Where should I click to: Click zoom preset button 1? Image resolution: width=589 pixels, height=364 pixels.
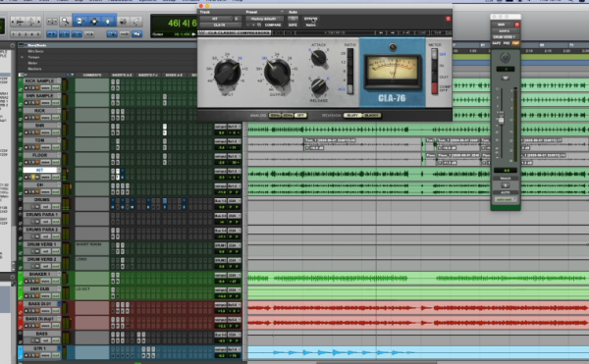tap(13, 34)
